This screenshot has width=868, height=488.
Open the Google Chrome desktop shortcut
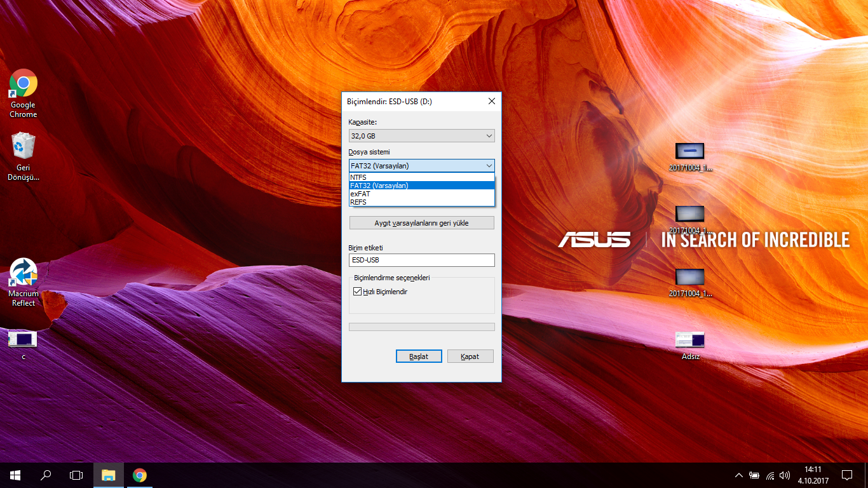(24, 93)
